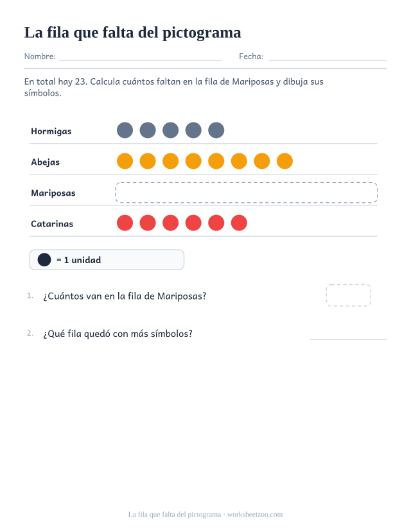The image size is (411, 532).
Task: Click the dark legend circle beside '1 unidad'
Action: click(44, 260)
